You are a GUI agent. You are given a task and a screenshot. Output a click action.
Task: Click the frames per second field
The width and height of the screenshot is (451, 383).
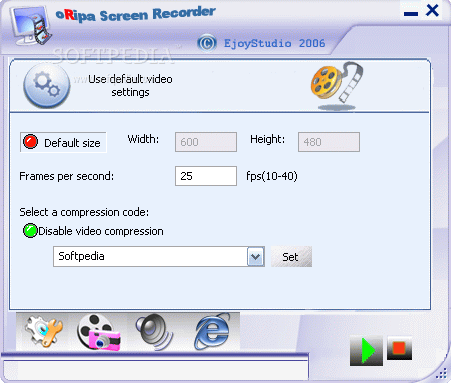[206, 176]
